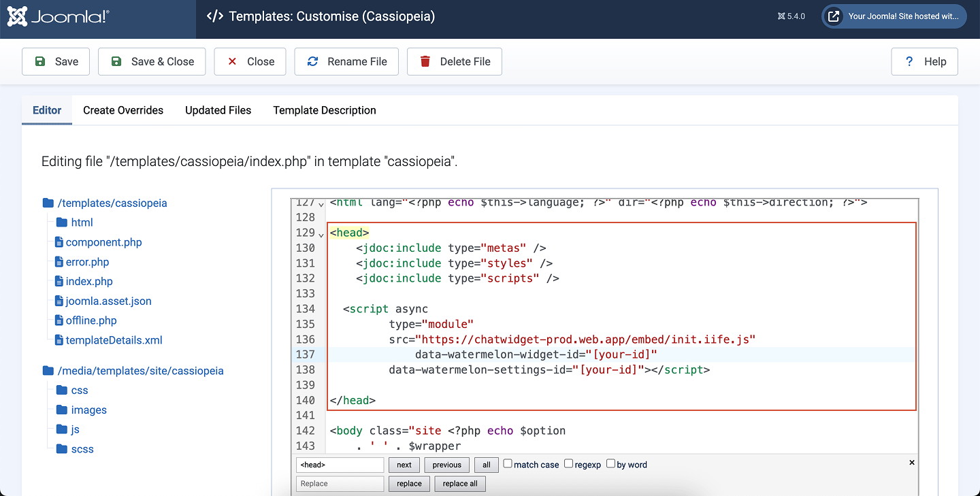Switch to Create Overrides tab
The width and height of the screenshot is (980, 496).
click(x=123, y=110)
